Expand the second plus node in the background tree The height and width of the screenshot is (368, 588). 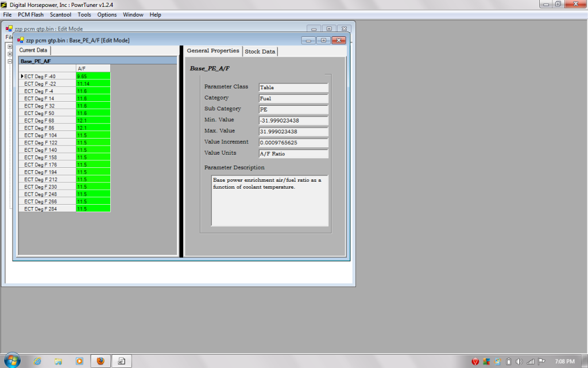[10, 54]
